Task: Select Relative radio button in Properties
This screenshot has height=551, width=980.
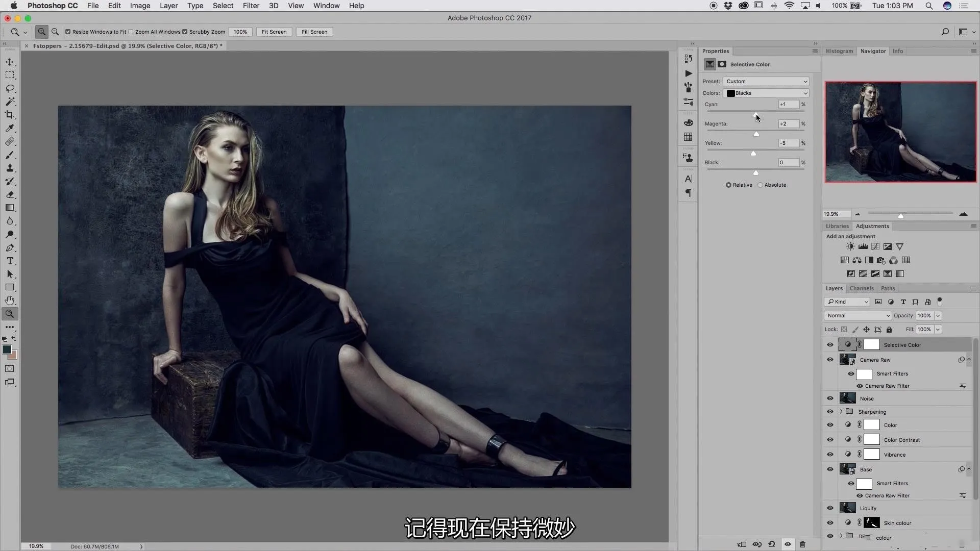Action: pos(728,184)
